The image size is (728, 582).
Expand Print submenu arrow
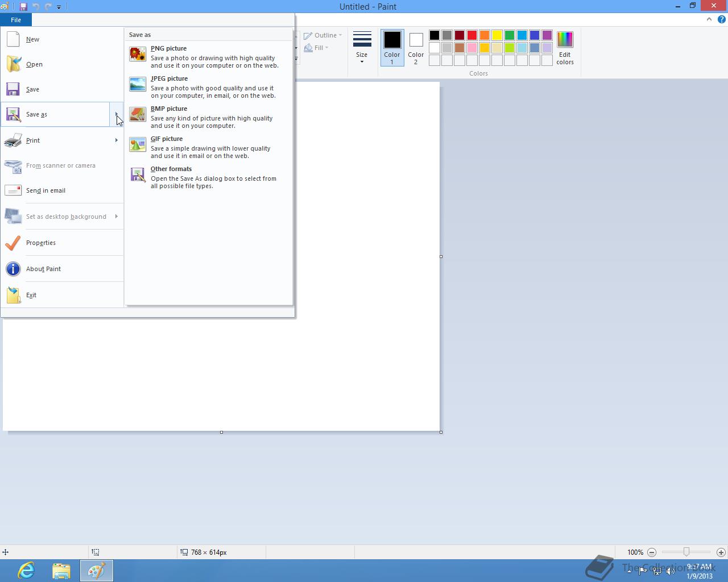click(x=117, y=140)
